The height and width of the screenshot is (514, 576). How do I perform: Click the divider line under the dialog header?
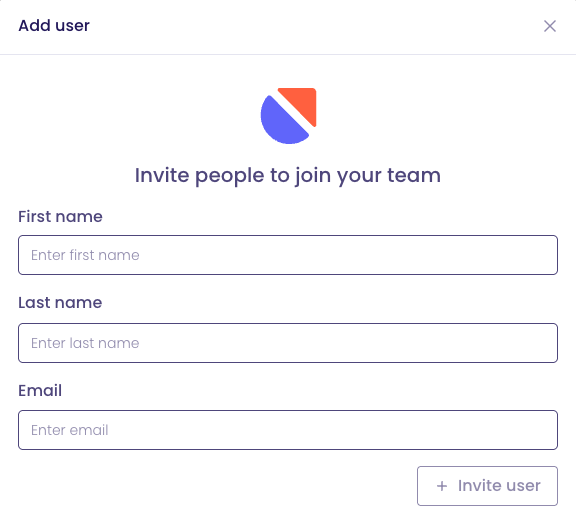click(288, 54)
